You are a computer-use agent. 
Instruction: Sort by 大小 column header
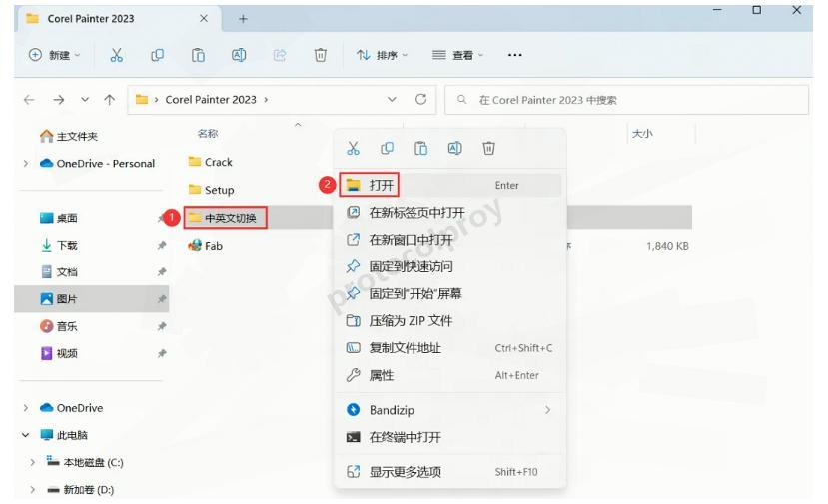pyautogui.click(x=642, y=134)
